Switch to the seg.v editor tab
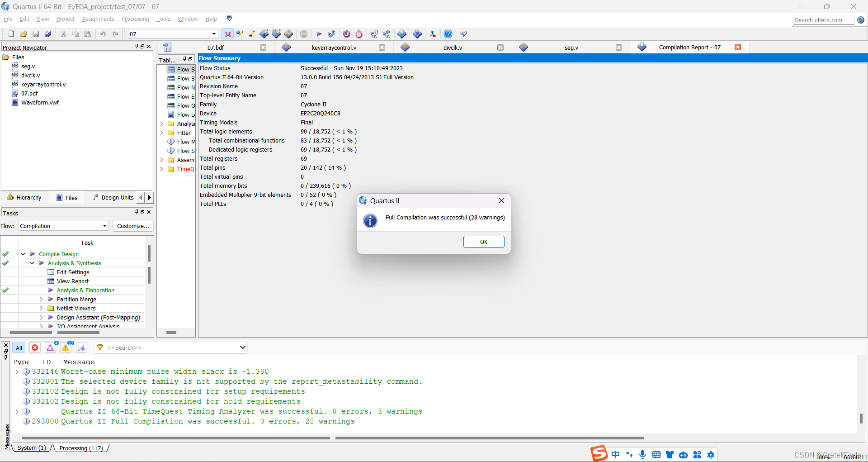 571,48
